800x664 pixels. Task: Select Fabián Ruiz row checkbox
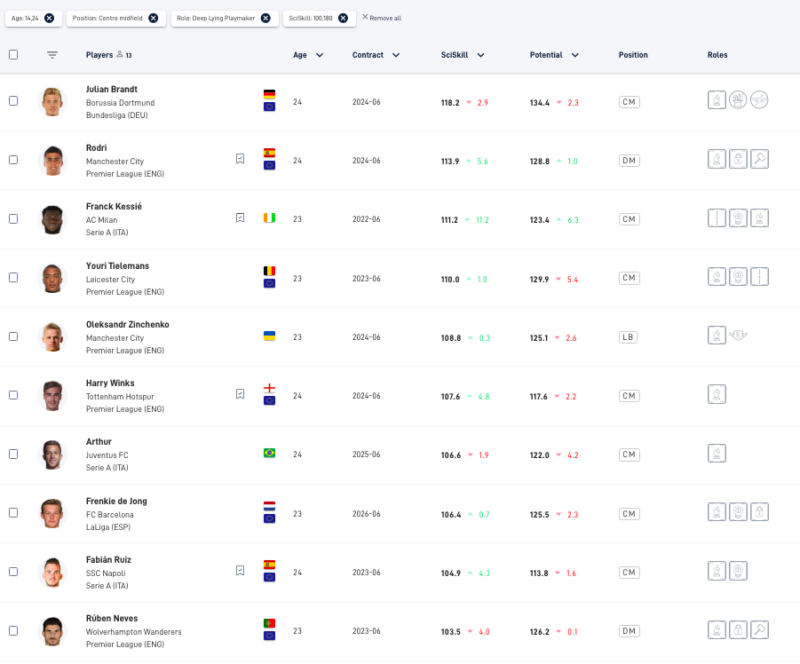[x=13, y=572]
